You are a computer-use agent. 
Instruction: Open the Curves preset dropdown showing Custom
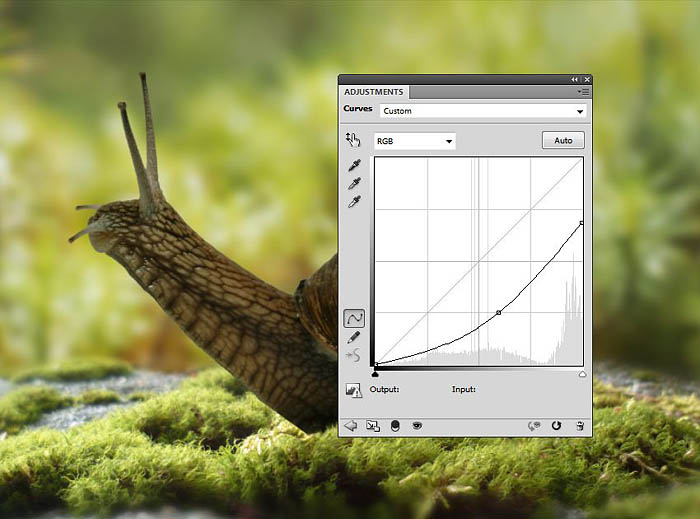tap(482, 111)
